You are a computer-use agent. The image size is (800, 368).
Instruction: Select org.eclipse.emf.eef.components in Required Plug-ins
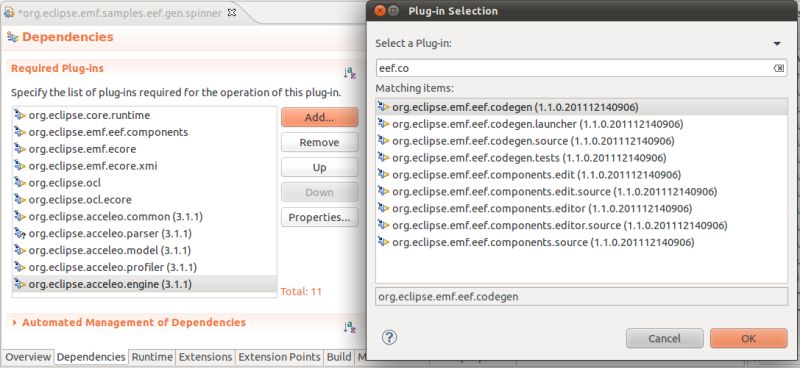[144, 132]
